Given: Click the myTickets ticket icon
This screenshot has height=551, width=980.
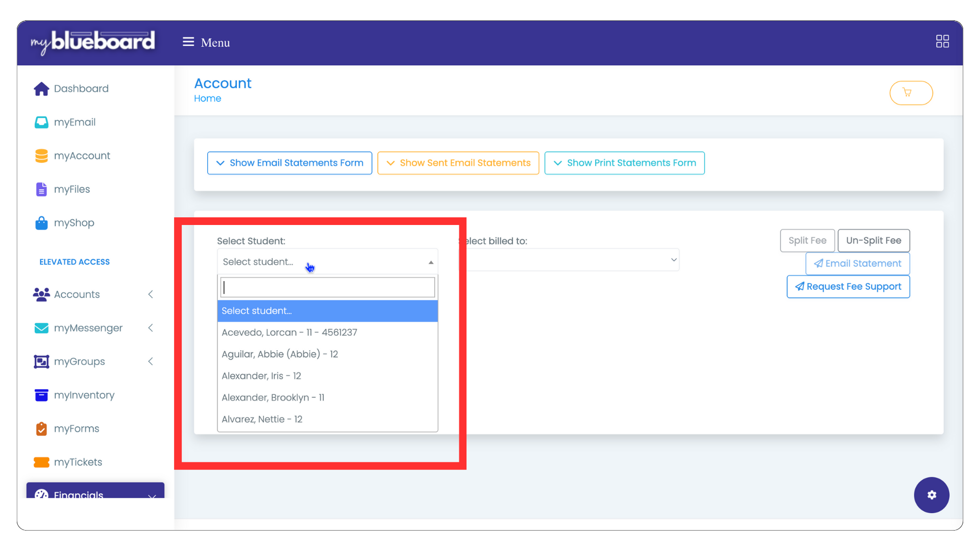Looking at the screenshot, I should pyautogui.click(x=41, y=462).
